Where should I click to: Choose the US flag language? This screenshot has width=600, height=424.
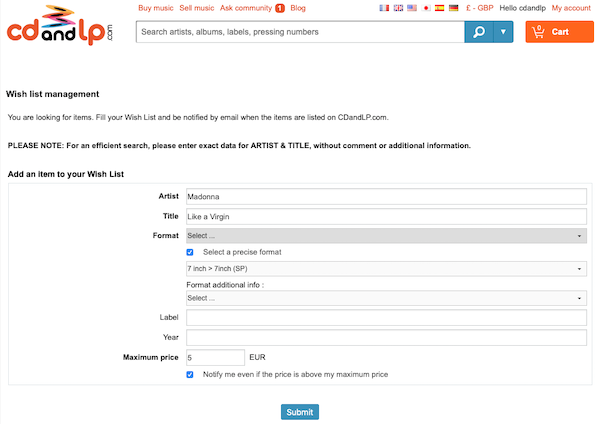click(412, 8)
